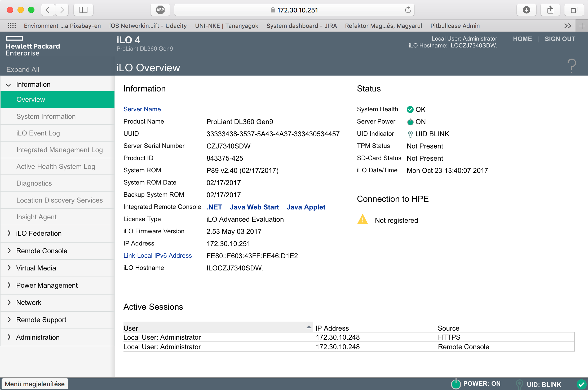Click the HOME link in header
588x390 pixels.
[x=522, y=39]
